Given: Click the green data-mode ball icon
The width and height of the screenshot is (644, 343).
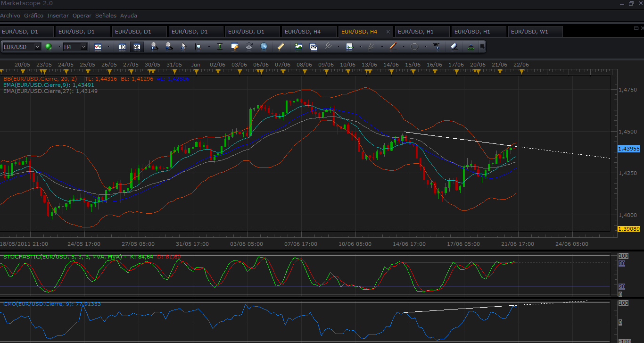Looking at the screenshot, I should click(48, 47).
